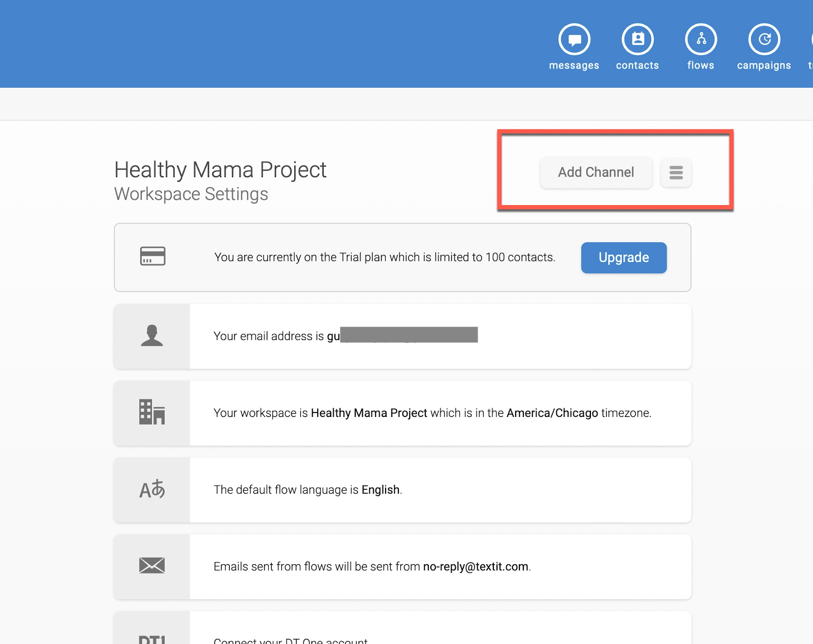
Task: Open the campaigns section icon
Action: pos(764,39)
